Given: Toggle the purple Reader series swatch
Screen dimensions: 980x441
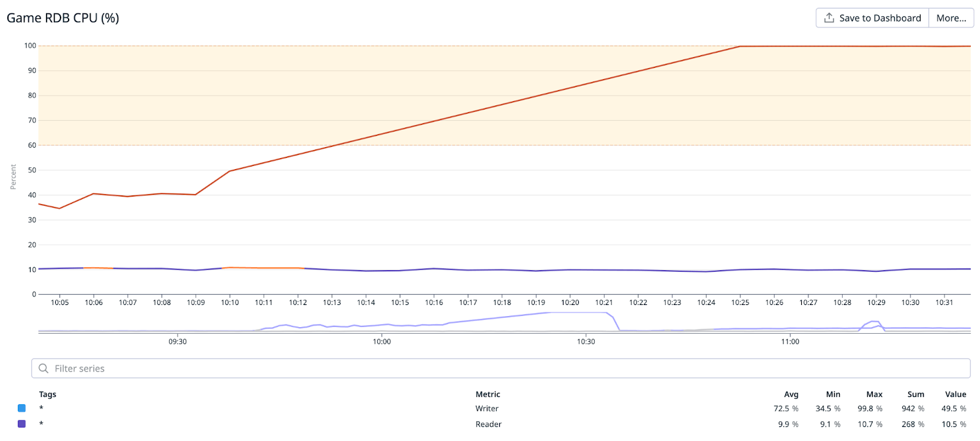Looking at the screenshot, I should pos(22,424).
